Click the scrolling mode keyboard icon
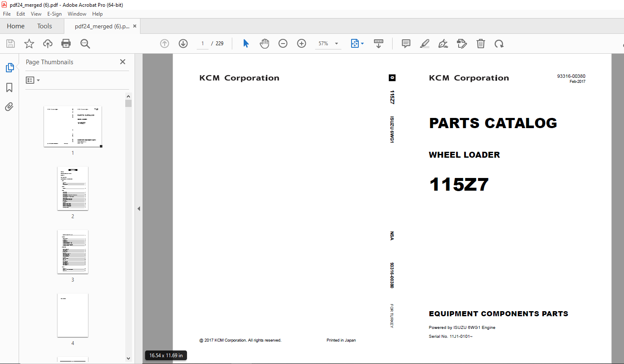The height and width of the screenshot is (364, 624). (379, 44)
